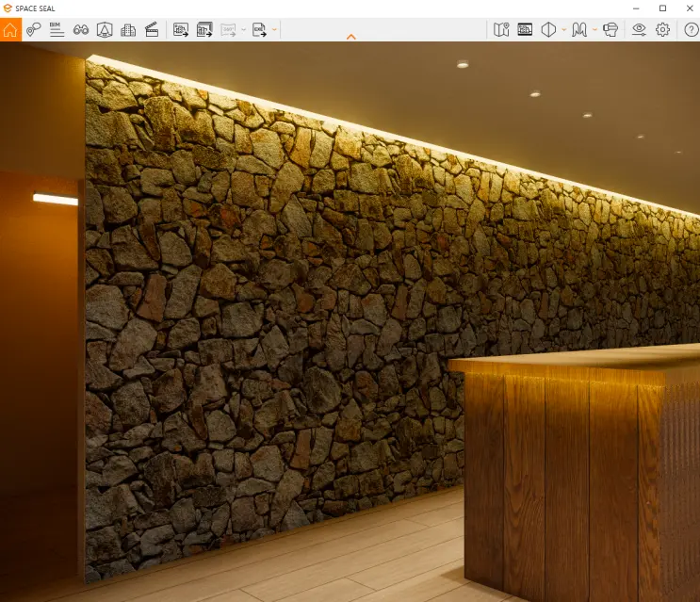Maximize the SPACE SEAL window
This screenshot has height=602, width=700.
[x=663, y=8]
